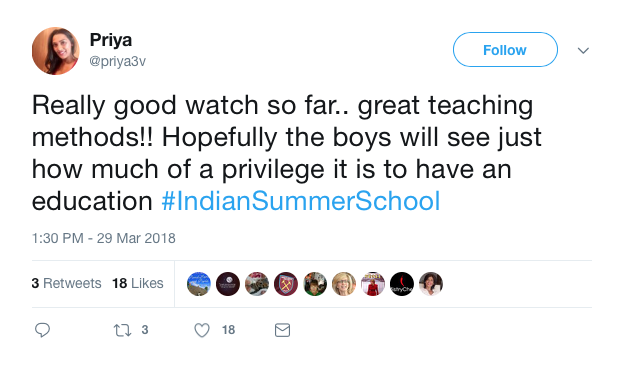Viewport: 628px width, 365px height.
Task: Expand the tweet options chevron menu
Action: pyautogui.click(x=583, y=50)
